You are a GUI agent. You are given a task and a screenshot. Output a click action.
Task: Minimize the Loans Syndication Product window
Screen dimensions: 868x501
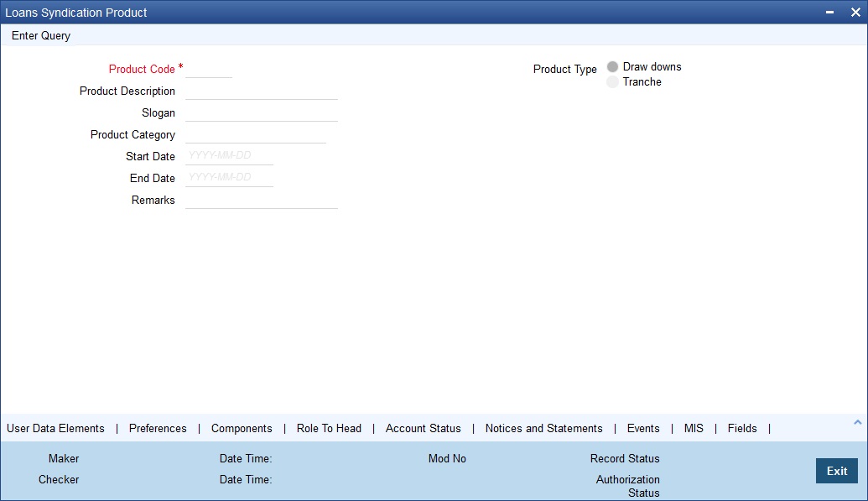point(829,13)
